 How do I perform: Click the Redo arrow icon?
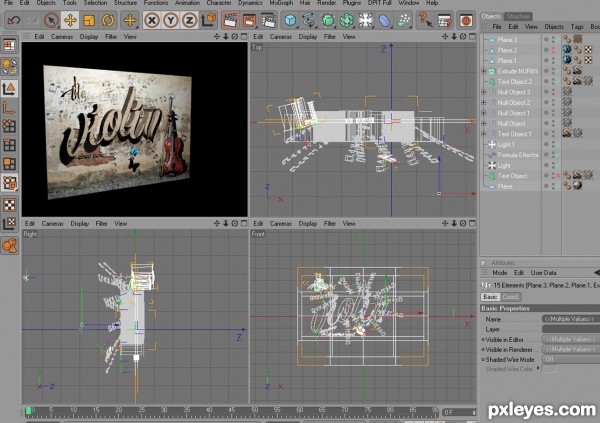tap(33, 20)
